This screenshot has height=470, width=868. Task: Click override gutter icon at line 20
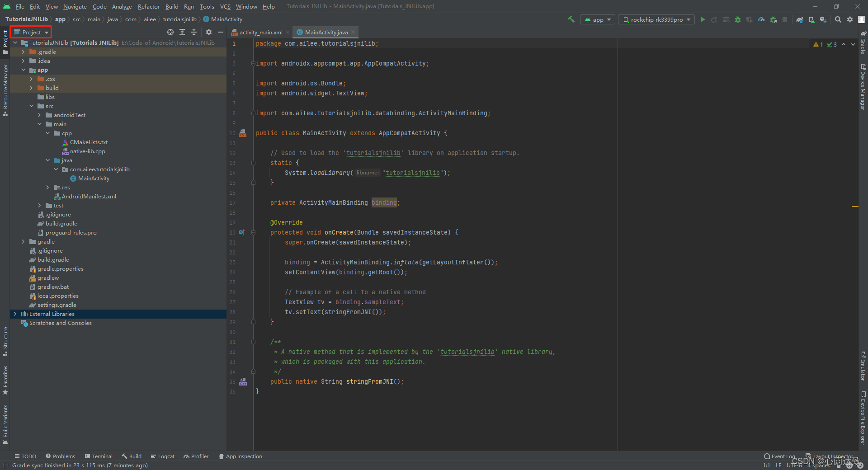coord(241,232)
